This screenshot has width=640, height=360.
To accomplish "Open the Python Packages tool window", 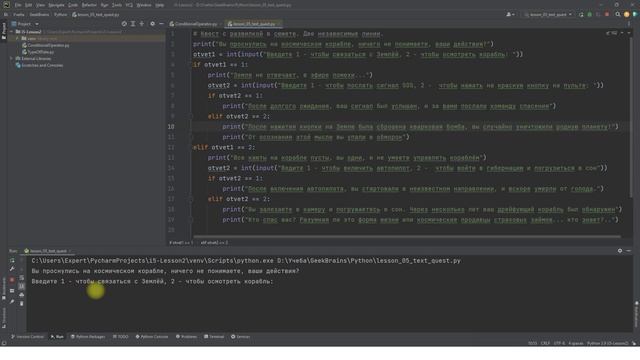I will coord(88,337).
